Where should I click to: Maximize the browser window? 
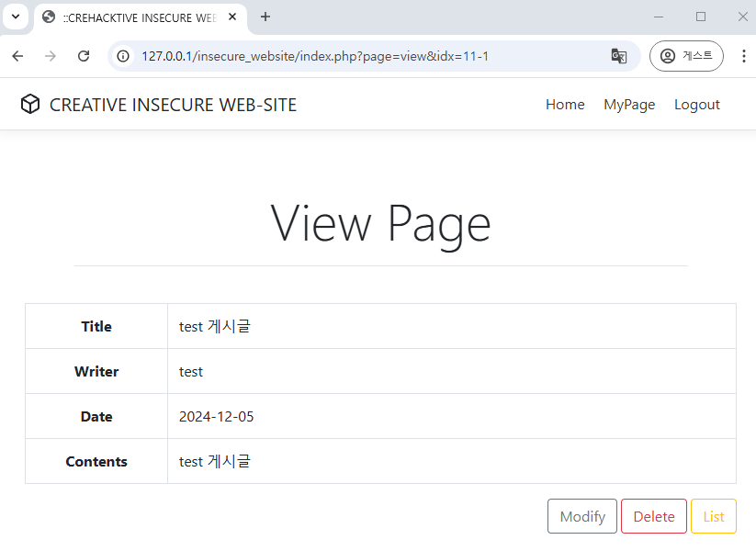(701, 17)
